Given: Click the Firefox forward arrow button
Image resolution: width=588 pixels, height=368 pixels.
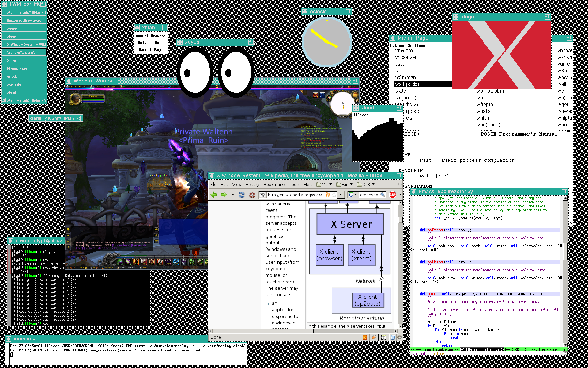Looking at the screenshot, I should pyautogui.click(x=224, y=195).
